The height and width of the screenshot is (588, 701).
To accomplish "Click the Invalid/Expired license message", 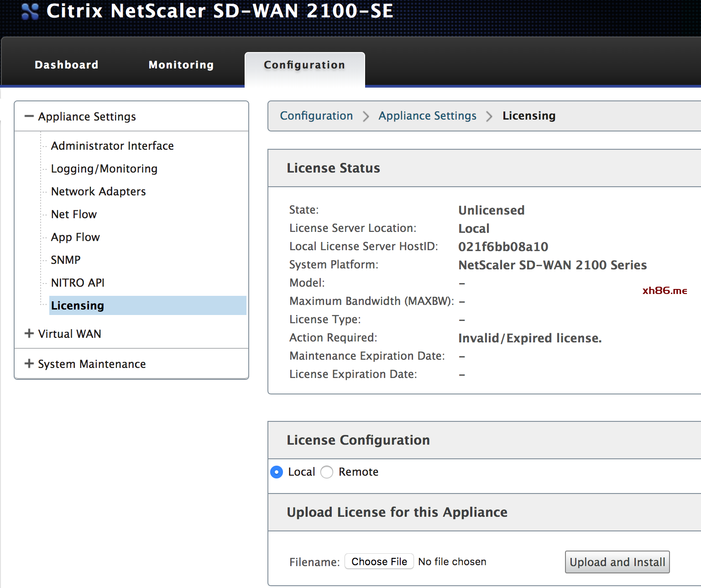I will (530, 338).
